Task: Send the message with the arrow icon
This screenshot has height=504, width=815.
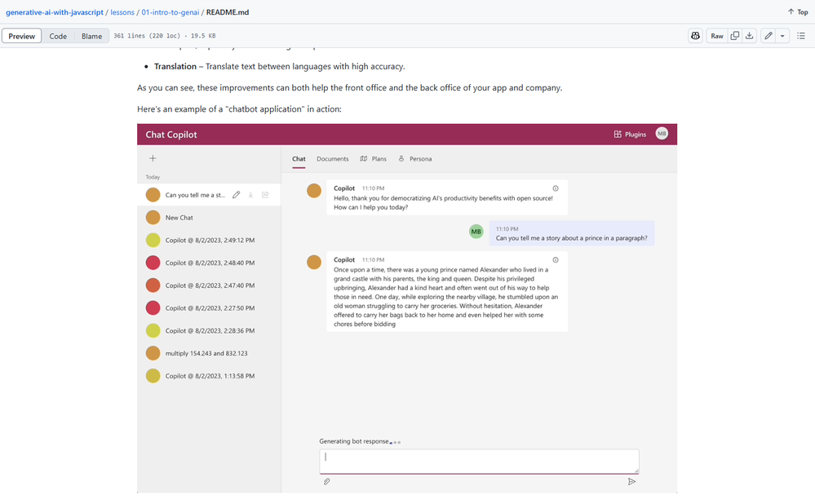Action: tap(631, 482)
